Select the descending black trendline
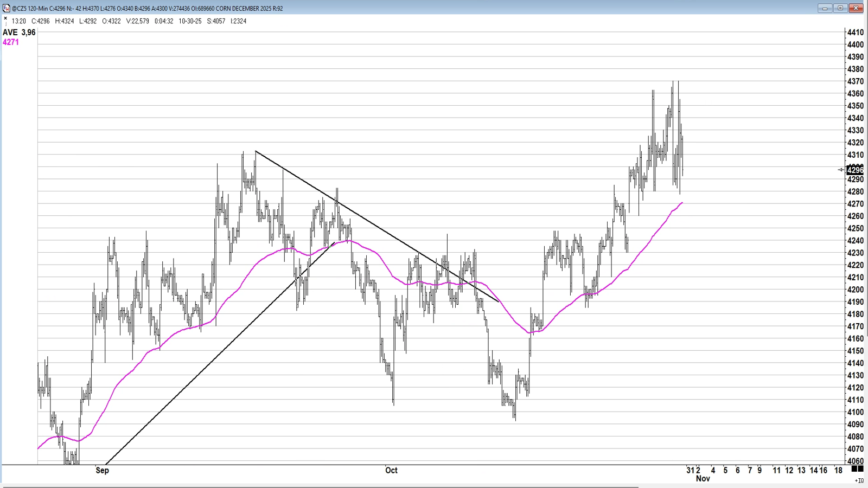 click(x=380, y=227)
